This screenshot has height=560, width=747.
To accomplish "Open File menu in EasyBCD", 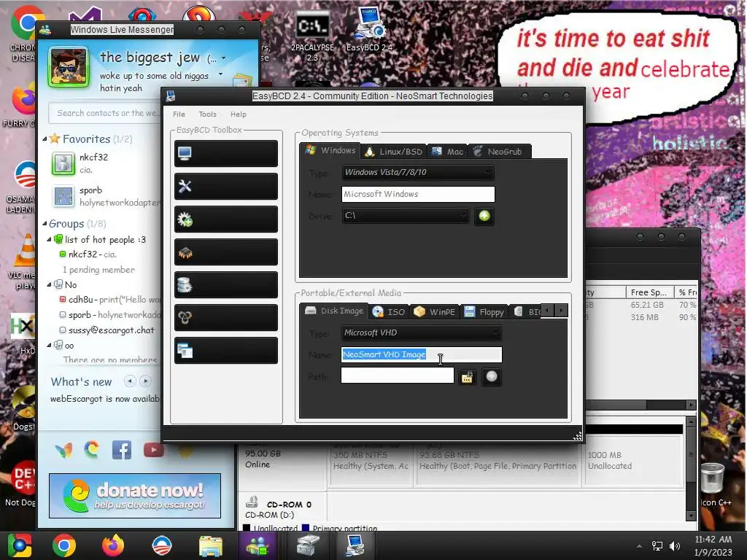I will (179, 114).
